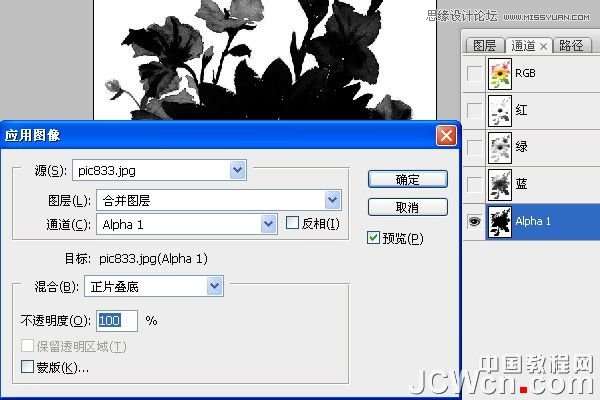Enable the 反相 (Invert) checkbox
This screenshot has height=400, width=600.
click(x=292, y=223)
